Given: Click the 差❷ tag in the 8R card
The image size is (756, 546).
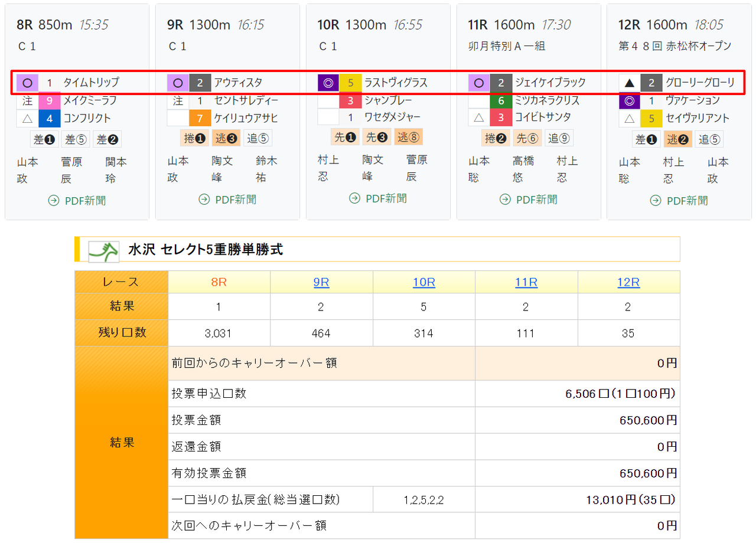Looking at the screenshot, I should (x=107, y=139).
